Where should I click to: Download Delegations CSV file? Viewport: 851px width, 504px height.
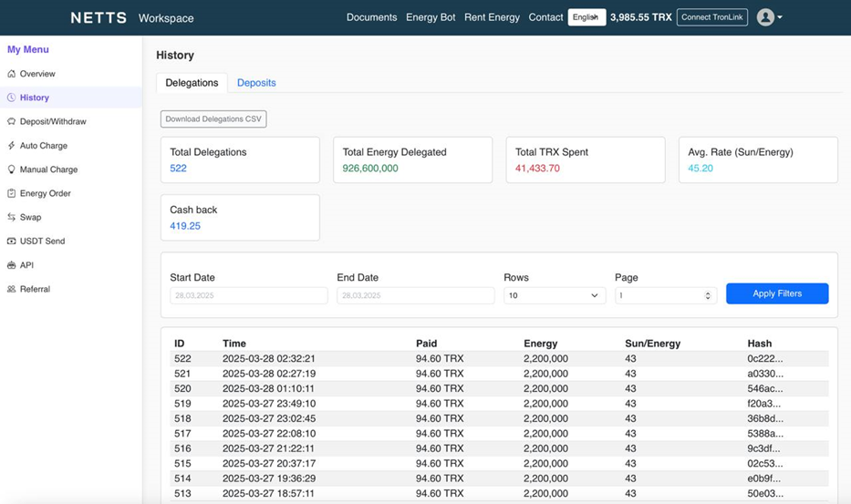pyautogui.click(x=213, y=118)
